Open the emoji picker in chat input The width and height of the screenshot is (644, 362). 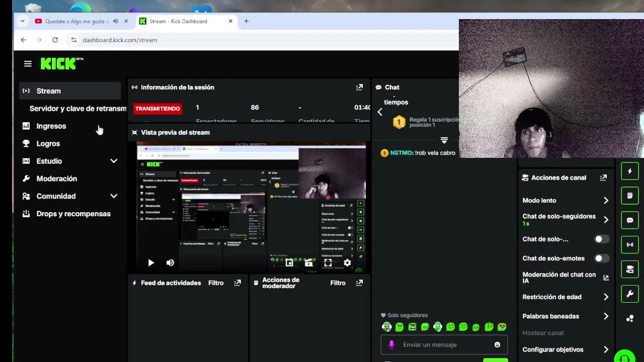click(x=498, y=345)
